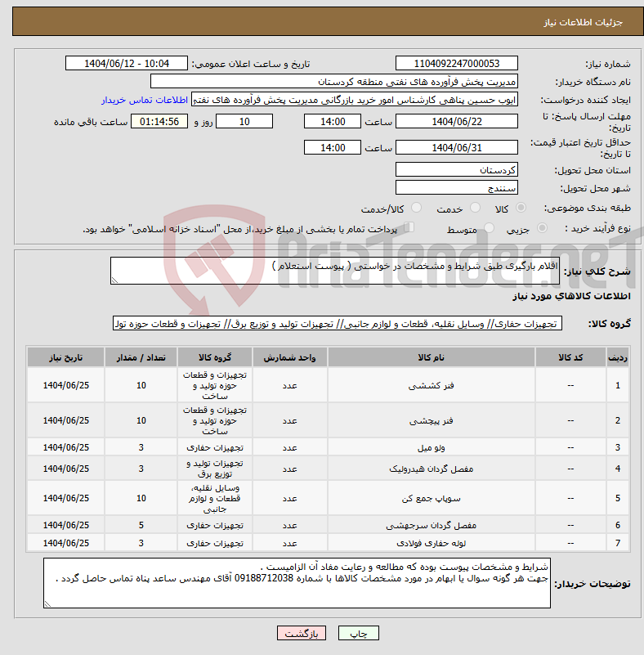Click the resize handle of description text area

[x=114, y=280]
